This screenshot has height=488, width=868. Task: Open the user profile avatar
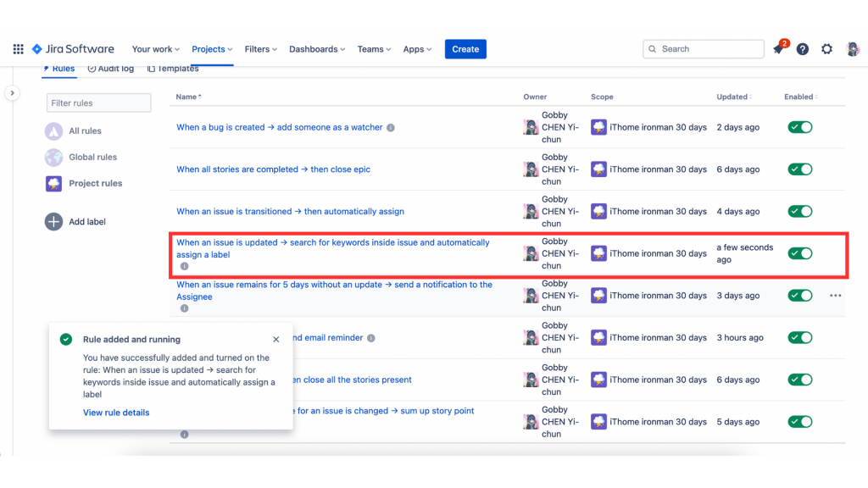(x=853, y=49)
